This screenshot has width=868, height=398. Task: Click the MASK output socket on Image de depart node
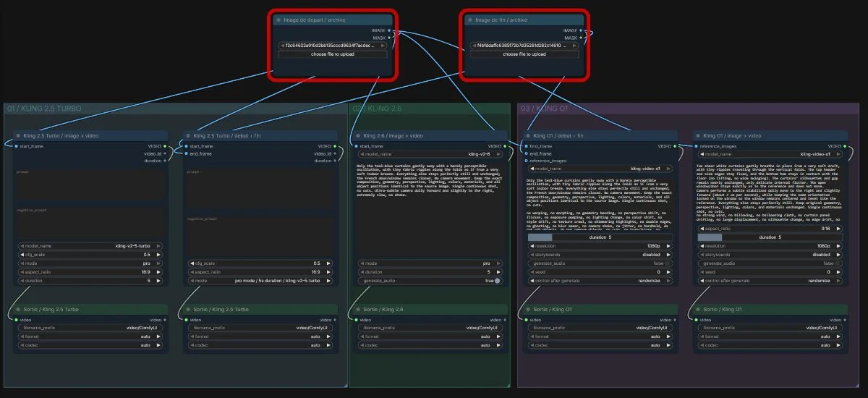coord(389,38)
